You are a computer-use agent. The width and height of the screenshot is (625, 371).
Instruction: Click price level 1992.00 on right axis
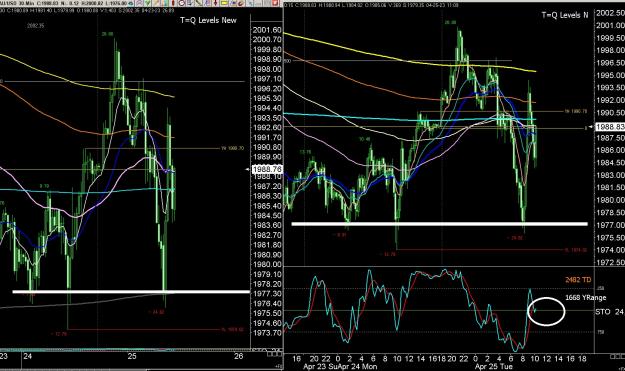pyautogui.click(x=610, y=100)
